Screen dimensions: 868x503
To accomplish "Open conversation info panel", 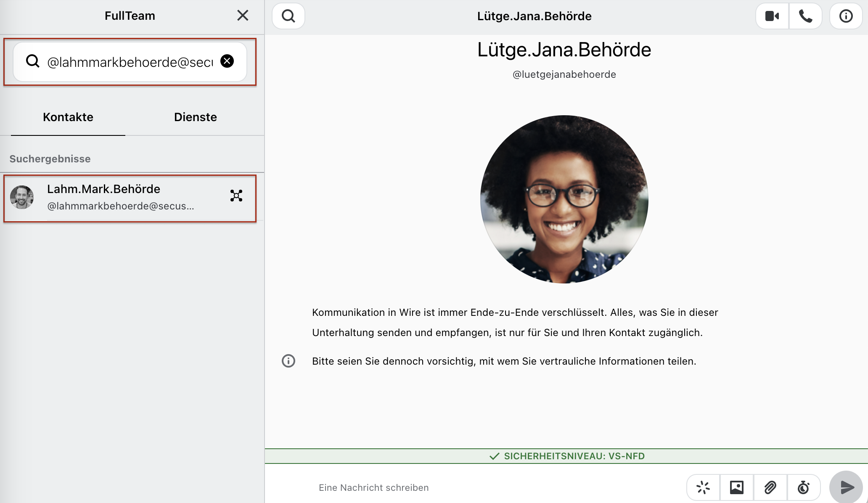I will point(846,16).
